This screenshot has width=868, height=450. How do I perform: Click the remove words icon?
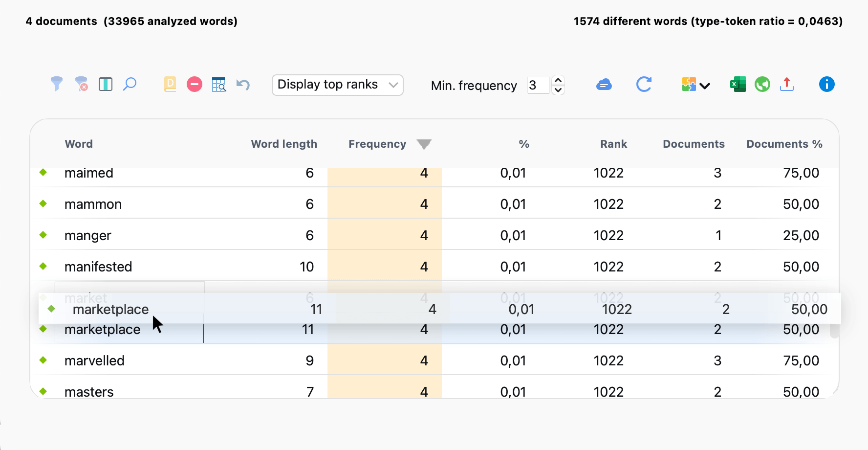pyautogui.click(x=194, y=84)
